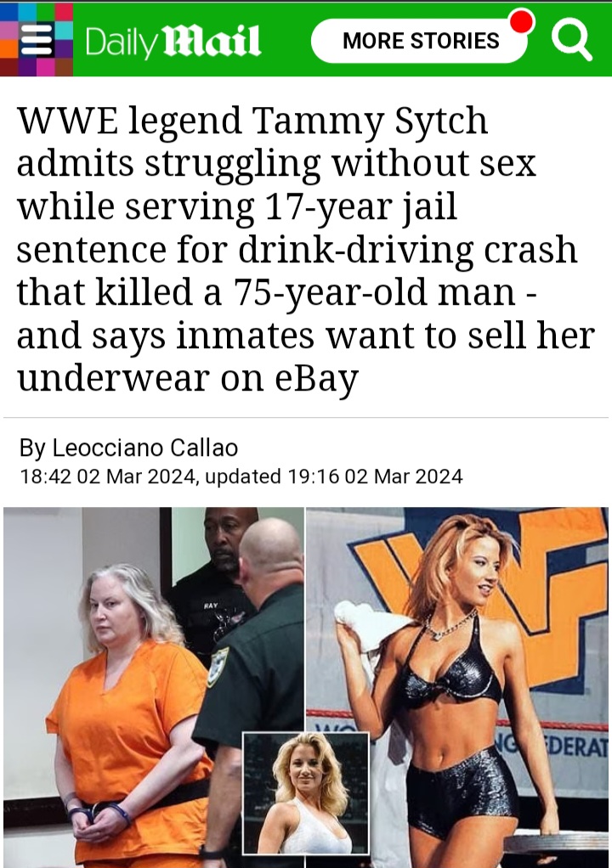Screen dimensions: 612x868
Task: Click the search magnifier icon
Action: [571, 41]
